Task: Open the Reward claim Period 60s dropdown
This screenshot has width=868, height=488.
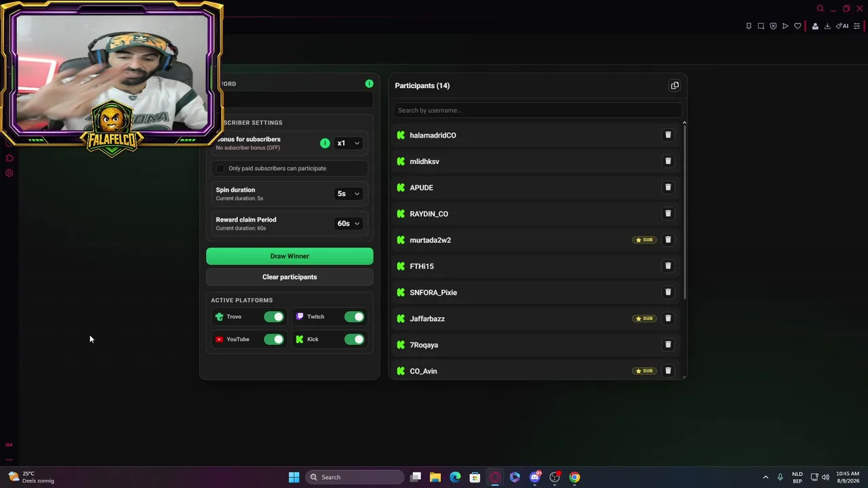Action: (349, 223)
